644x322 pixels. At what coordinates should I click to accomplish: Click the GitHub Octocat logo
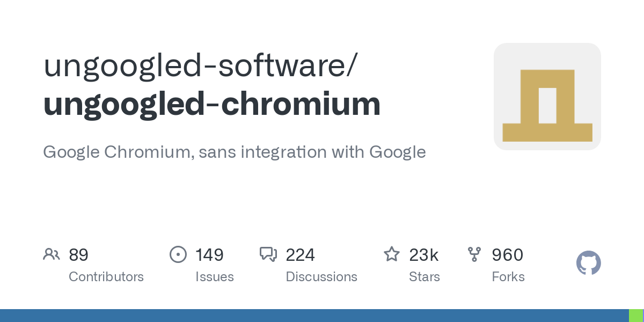(588, 264)
